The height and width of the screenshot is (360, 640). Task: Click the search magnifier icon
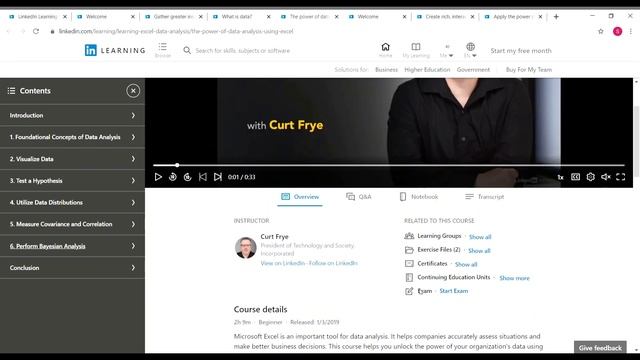pos(187,50)
